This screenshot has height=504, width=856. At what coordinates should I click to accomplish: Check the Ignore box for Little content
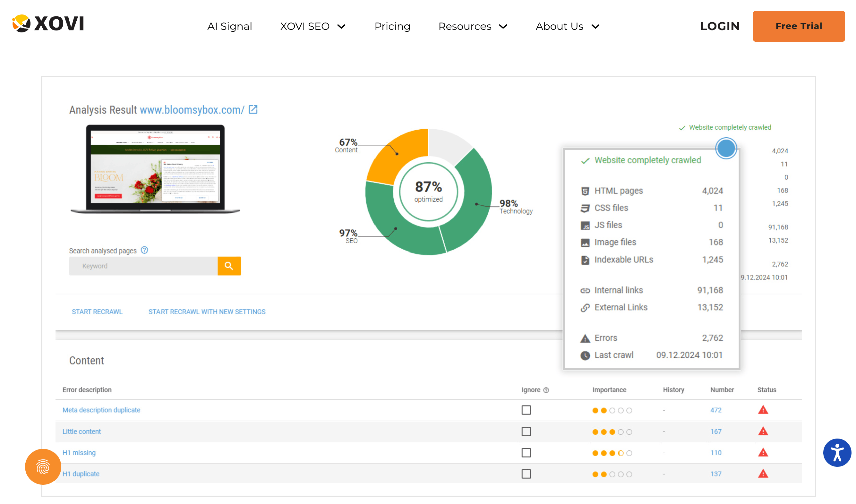click(x=526, y=431)
